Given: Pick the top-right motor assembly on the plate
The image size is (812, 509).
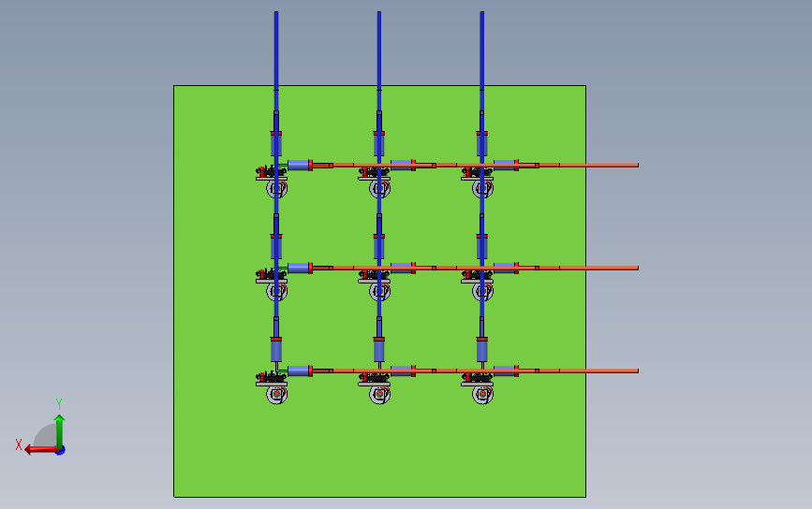Looking at the screenshot, I should [478, 182].
